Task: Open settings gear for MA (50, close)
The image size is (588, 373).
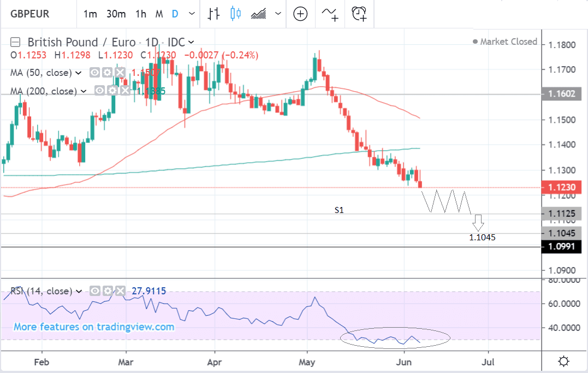Action: click(x=108, y=73)
